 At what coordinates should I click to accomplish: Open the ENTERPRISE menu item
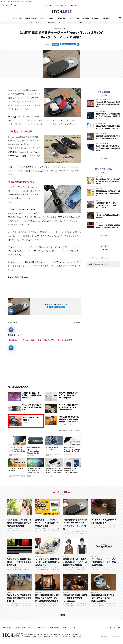(x=74, y=18)
